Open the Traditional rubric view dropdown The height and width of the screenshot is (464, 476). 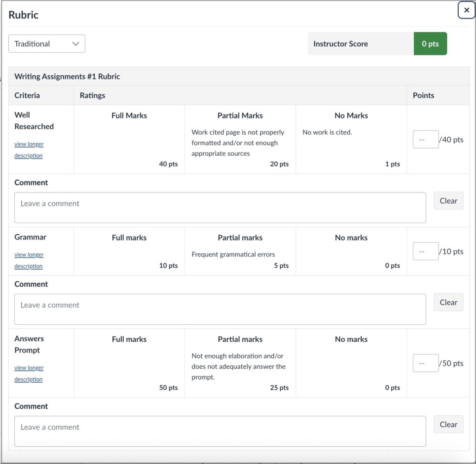(x=47, y=44)
